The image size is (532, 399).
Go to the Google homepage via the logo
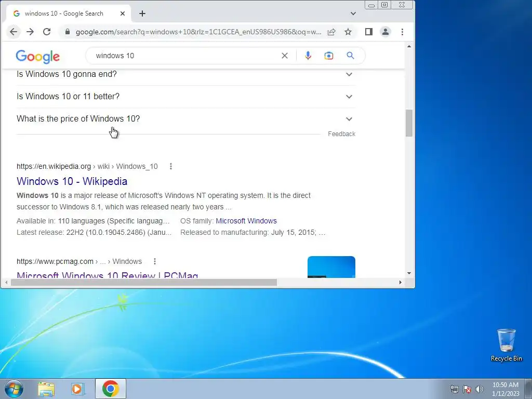37,56
